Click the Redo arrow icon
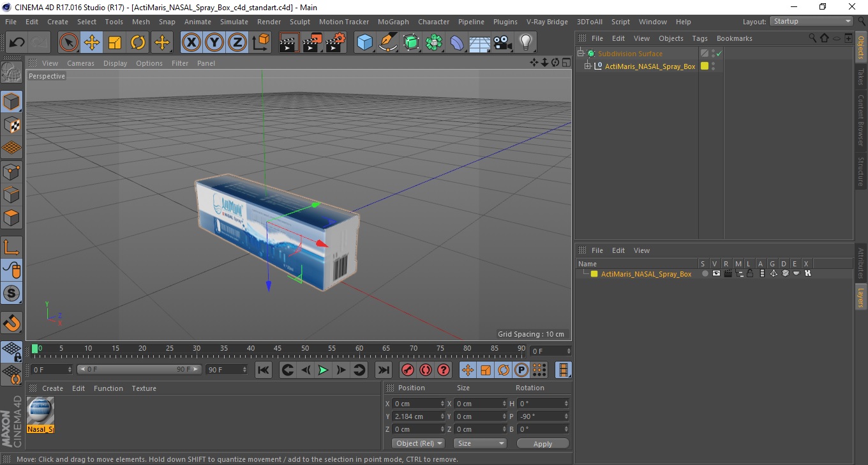 click(x=40, y=43)
